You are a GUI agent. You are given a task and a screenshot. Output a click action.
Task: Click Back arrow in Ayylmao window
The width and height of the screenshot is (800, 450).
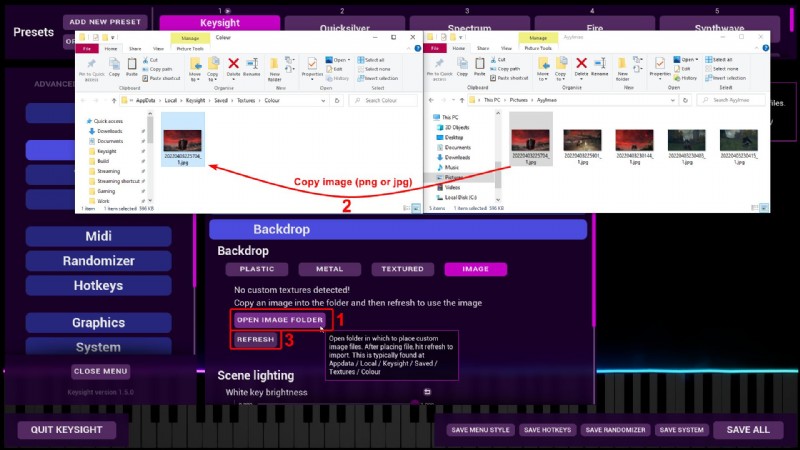(x=432, y=100)
